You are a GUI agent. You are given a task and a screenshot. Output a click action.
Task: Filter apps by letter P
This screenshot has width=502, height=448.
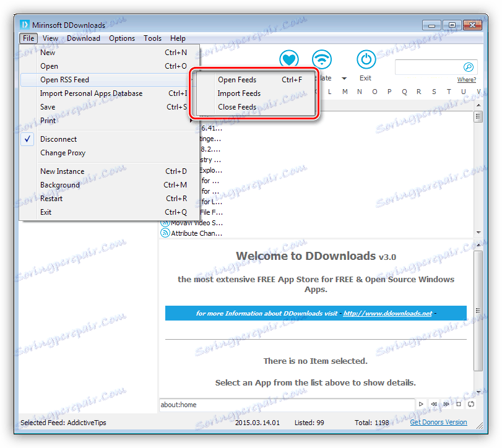(x=389, y=92)
